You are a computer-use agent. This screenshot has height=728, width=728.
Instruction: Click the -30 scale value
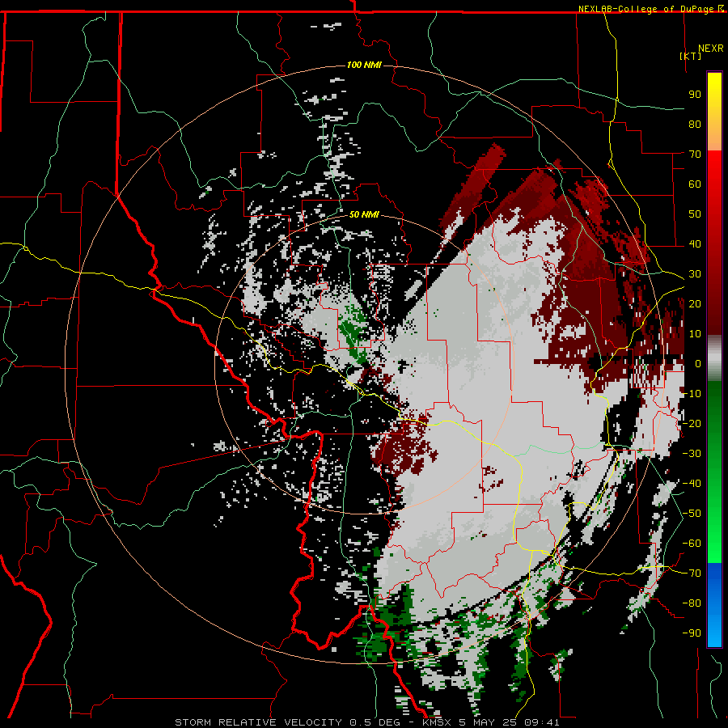click(692, 454)
